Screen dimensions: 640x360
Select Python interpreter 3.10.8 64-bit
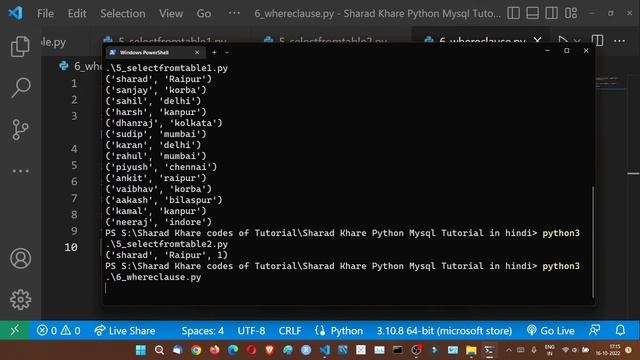(444, 330)
